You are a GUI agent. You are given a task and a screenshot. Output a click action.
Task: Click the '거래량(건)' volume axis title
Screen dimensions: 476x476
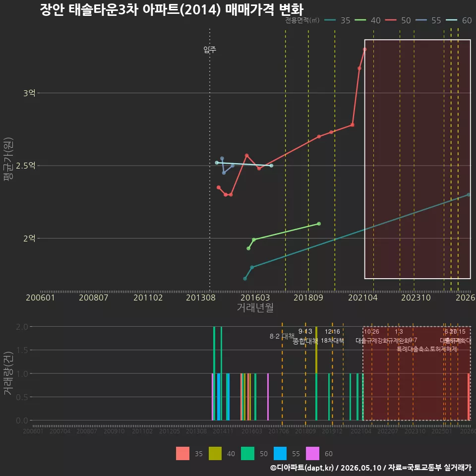(8, 373)
